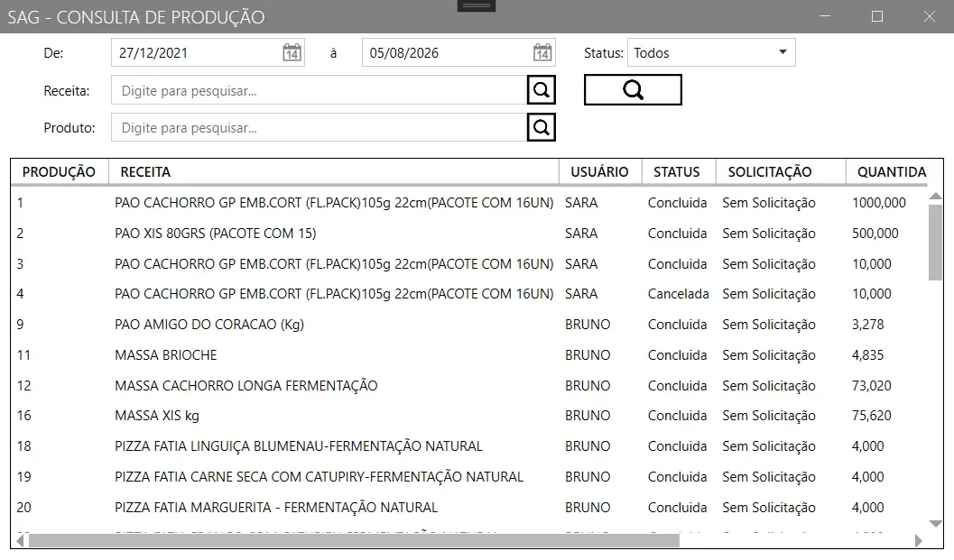Open the Status dropdown showing Todos
The image size is (954, 560).
point(711,53)
